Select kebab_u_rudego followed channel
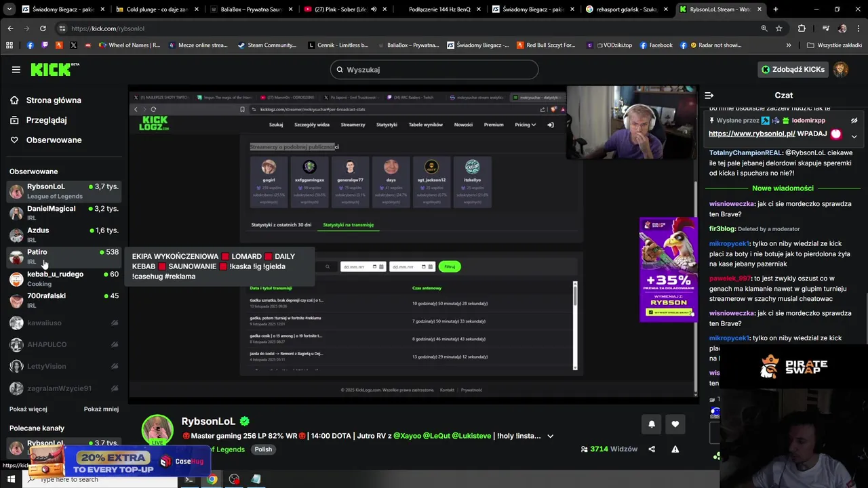 pyautogui.click(x=64, y=279)
